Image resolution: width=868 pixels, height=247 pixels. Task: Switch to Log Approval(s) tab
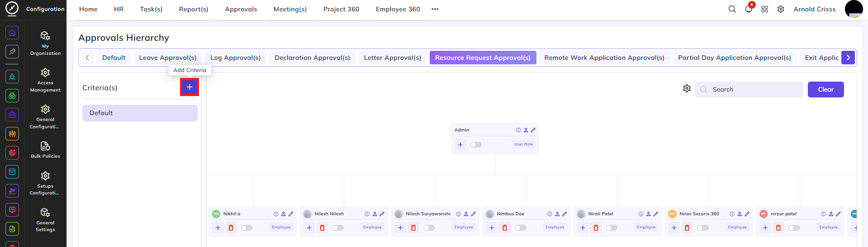(236, 58)
